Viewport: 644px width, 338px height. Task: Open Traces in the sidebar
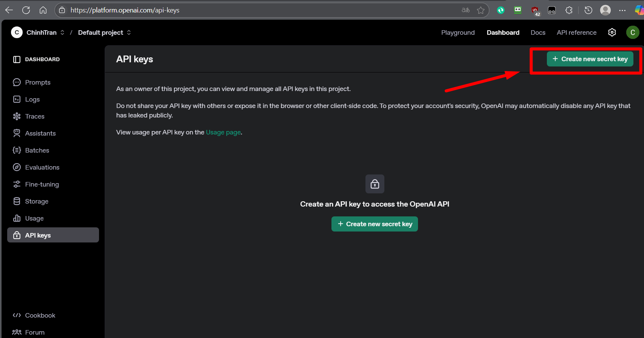[53, 116]
